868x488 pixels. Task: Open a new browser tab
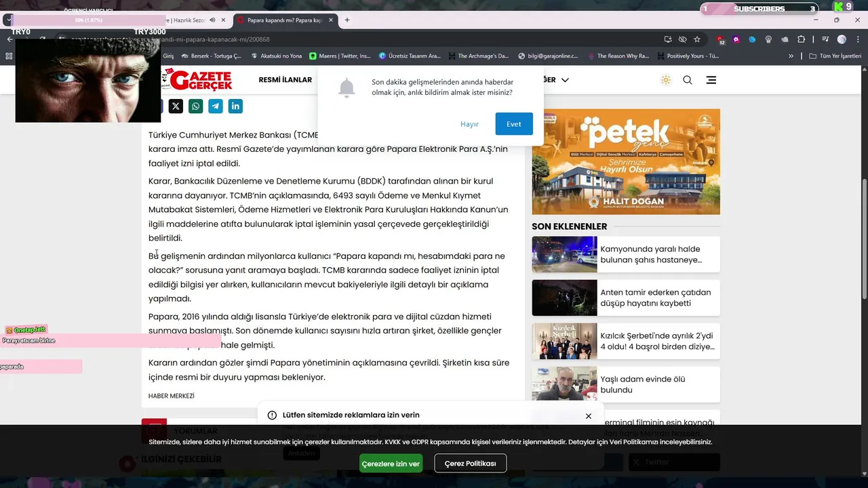[x=347, y=20]
